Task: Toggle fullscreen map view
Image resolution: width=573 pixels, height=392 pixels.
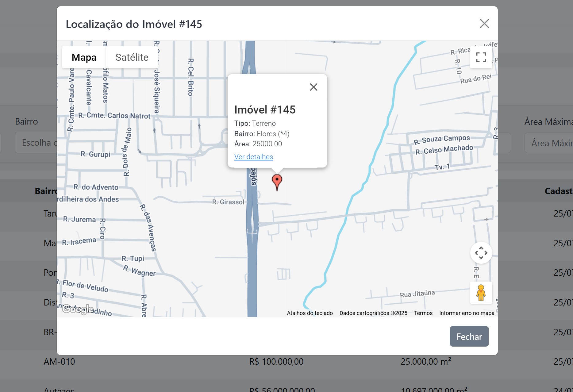Action: [481, 57]
